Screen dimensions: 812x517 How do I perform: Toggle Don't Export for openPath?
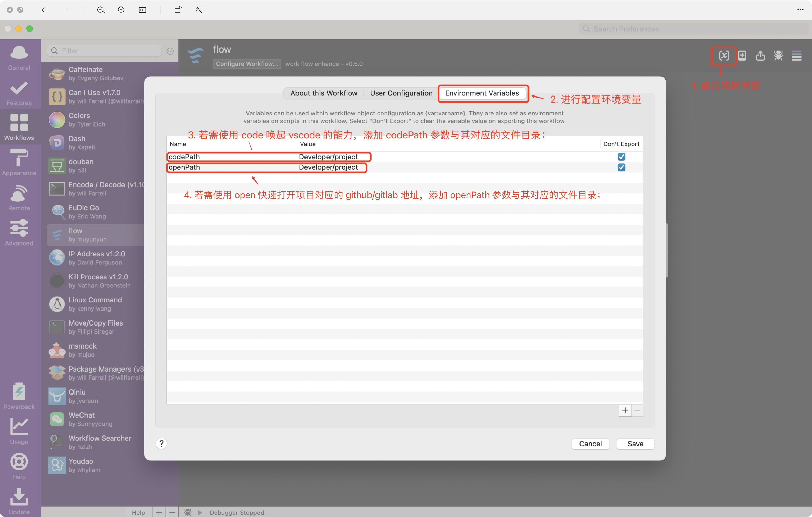pyautogui.click(x=621, y=167)
